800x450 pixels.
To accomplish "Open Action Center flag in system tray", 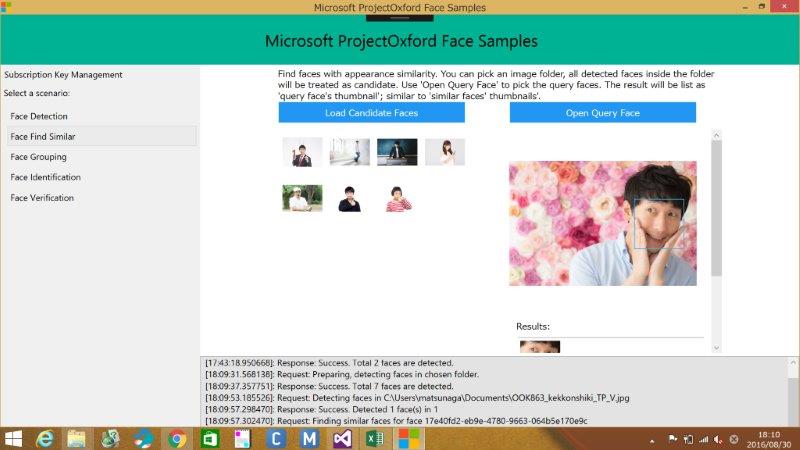I will [672, 439].
